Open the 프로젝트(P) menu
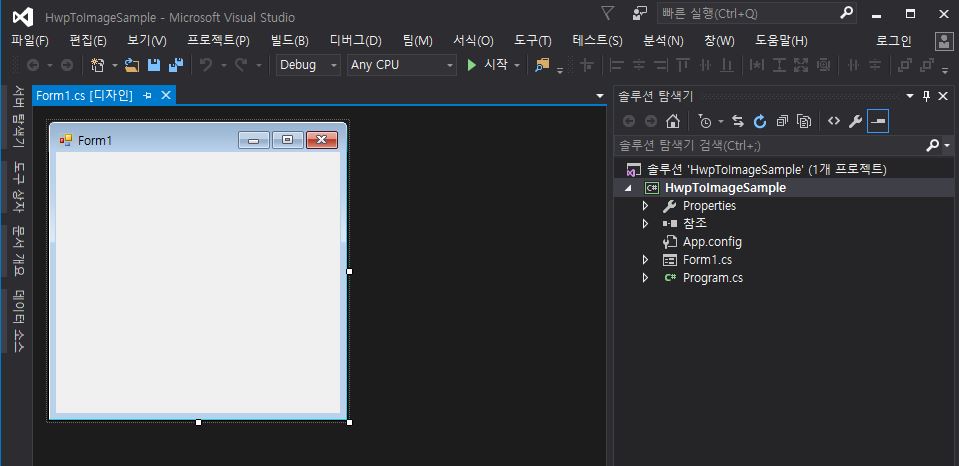 pyautogui.click(x=218, y=41)
